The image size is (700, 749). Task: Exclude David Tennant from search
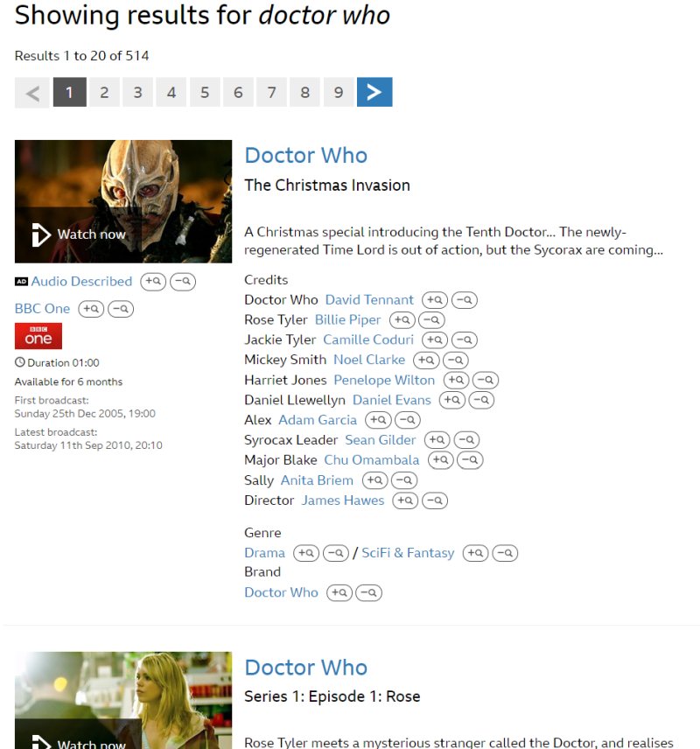click(x=464, y=300)
